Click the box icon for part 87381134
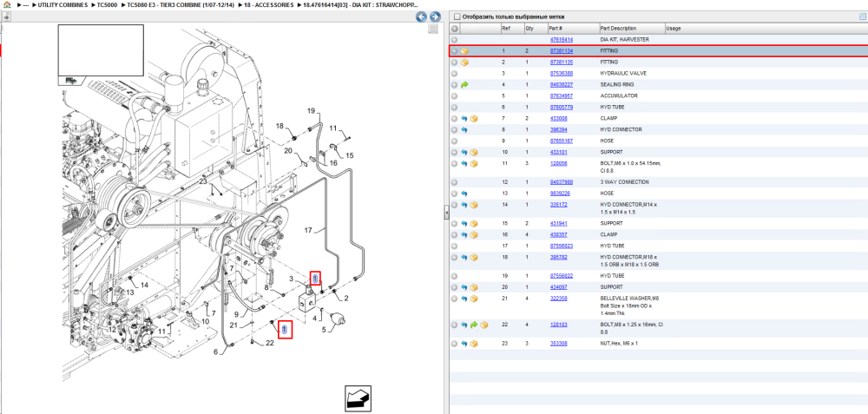The image size is (868, 414). (x=465, y=51)
